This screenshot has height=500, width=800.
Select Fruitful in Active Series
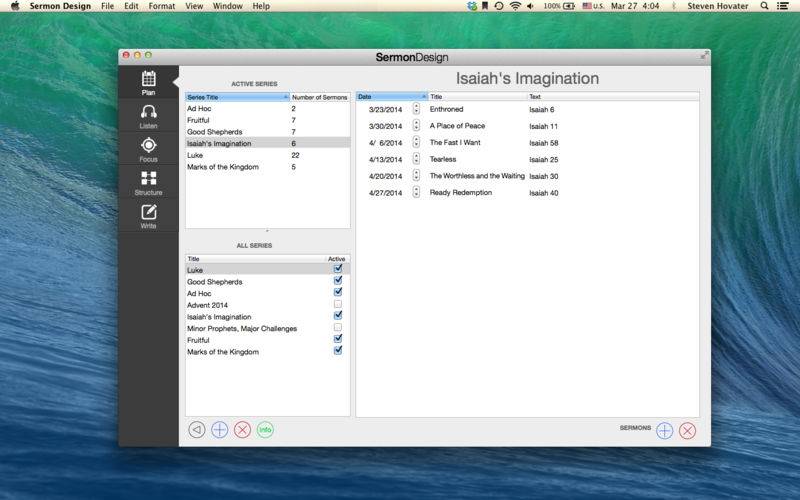click(x=268, y=120)
